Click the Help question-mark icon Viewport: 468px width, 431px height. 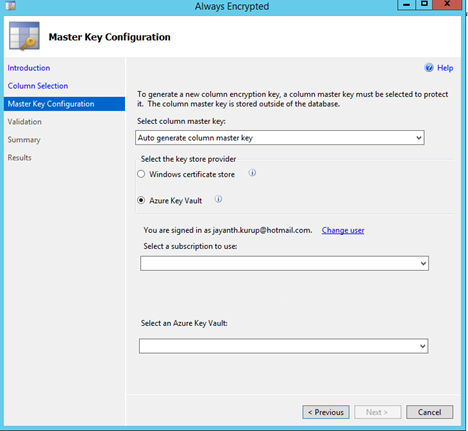click(429, 68)
